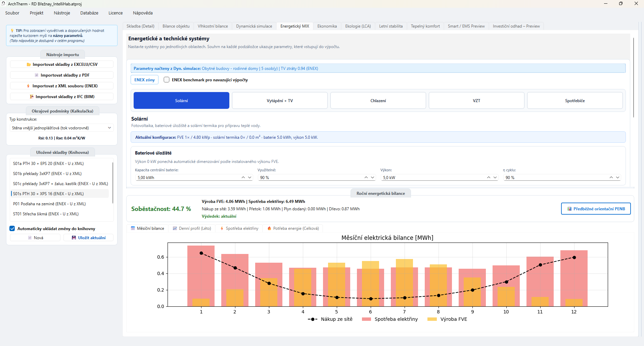Image resolution: width=644 pixels, height=346 pixels.
Task: Select the Chlazení section button
Action: tap(378, 101)
